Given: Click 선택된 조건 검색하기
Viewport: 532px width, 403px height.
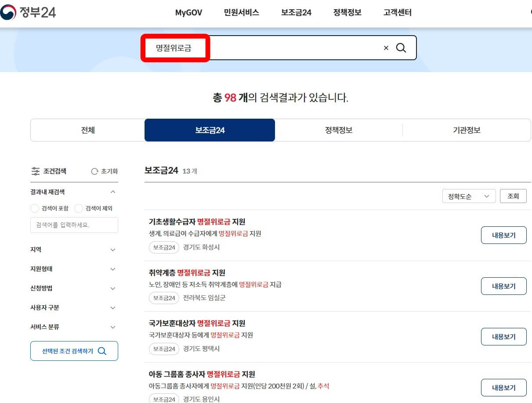Looking at the screenshot, I should pos(74,351).
